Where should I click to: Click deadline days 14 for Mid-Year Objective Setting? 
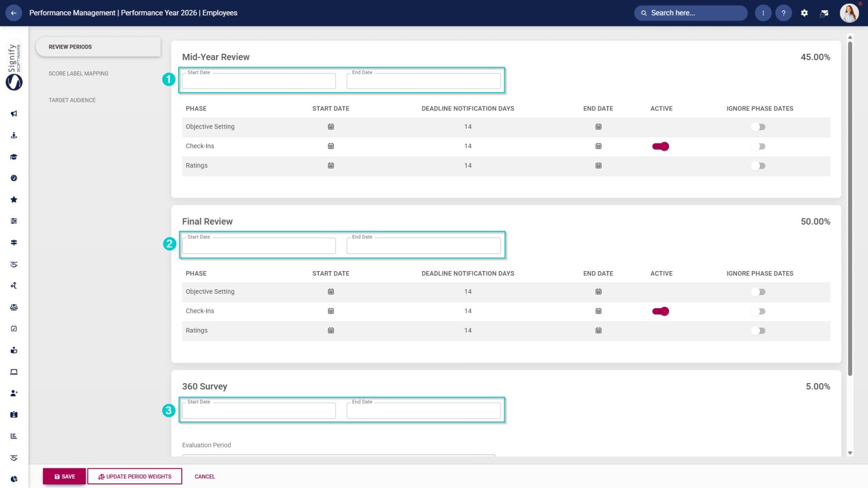(x=468, y=127)
